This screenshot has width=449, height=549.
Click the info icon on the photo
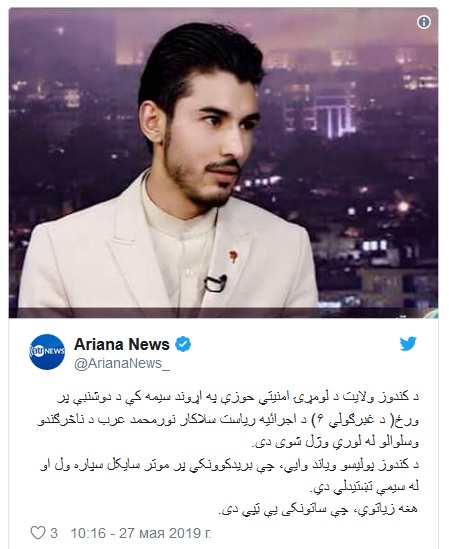coord(423,22)
